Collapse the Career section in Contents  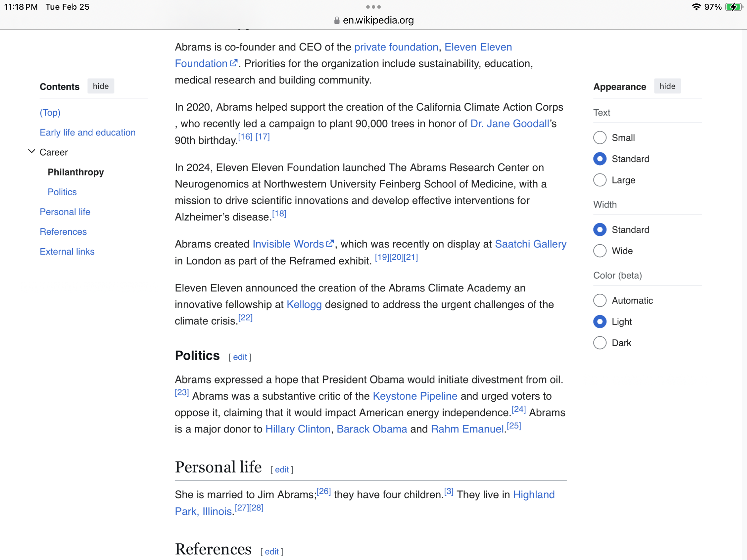click(31, 151)
